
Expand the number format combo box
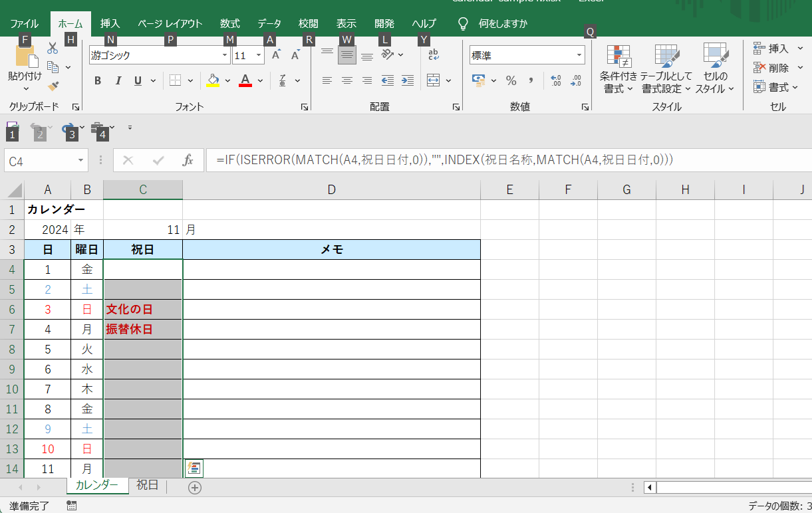[579, 56]
